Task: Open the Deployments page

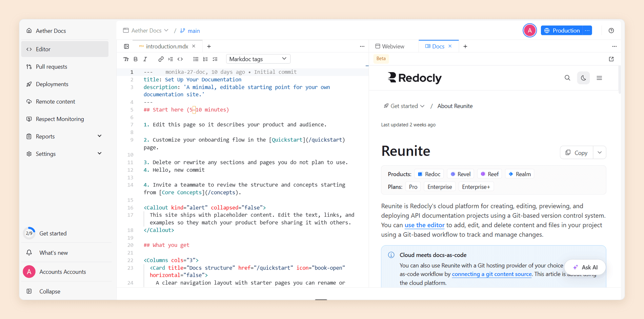Action: coord(65,84)
